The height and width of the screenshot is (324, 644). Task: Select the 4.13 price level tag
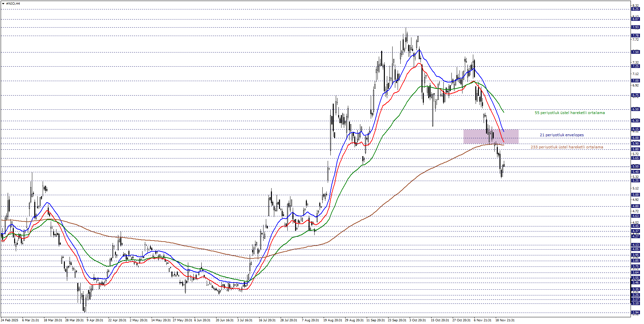(x=635, y=245)
